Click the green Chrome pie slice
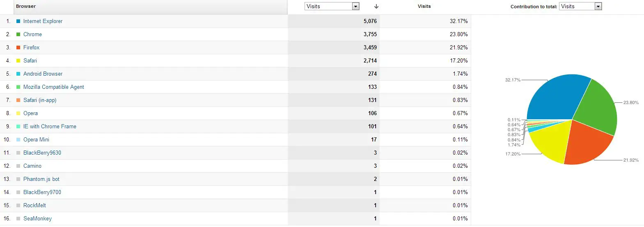The image size is (644, 227). (x=595, y=107)
